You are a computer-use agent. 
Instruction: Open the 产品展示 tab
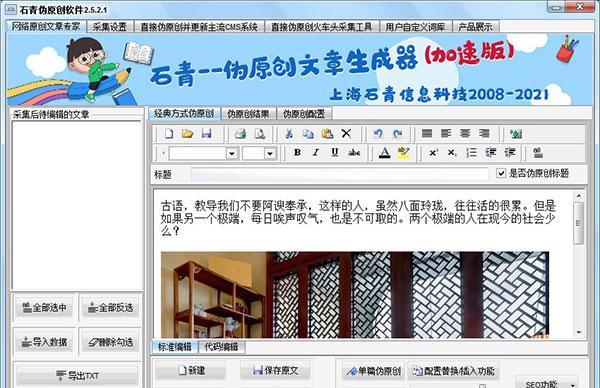tap(476, 27)
